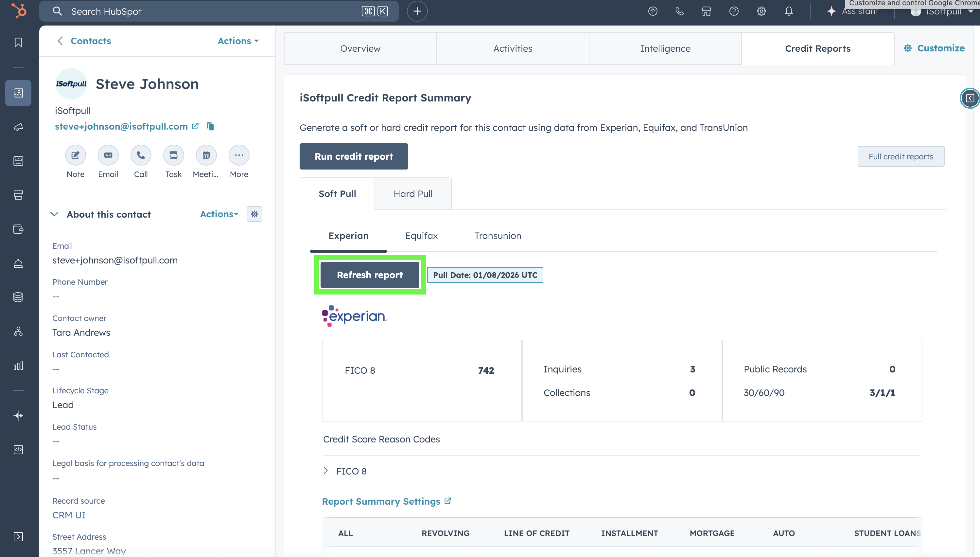Image resolution: width=980 pixels, height=557 pixels.
Task: Collapse the About this contact section
Action: pyautogui.click(x=54, y=214)
